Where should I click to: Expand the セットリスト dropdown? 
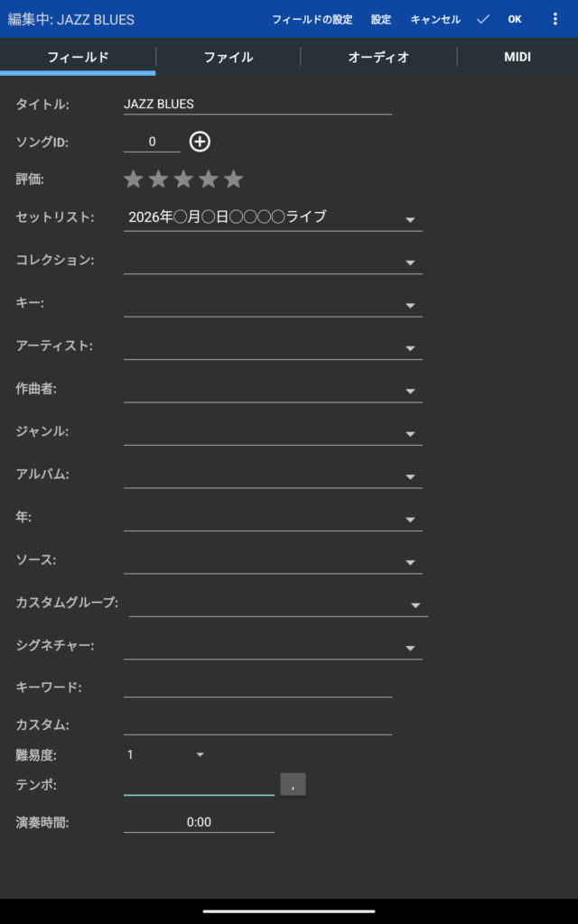click(x=410, y=219)
